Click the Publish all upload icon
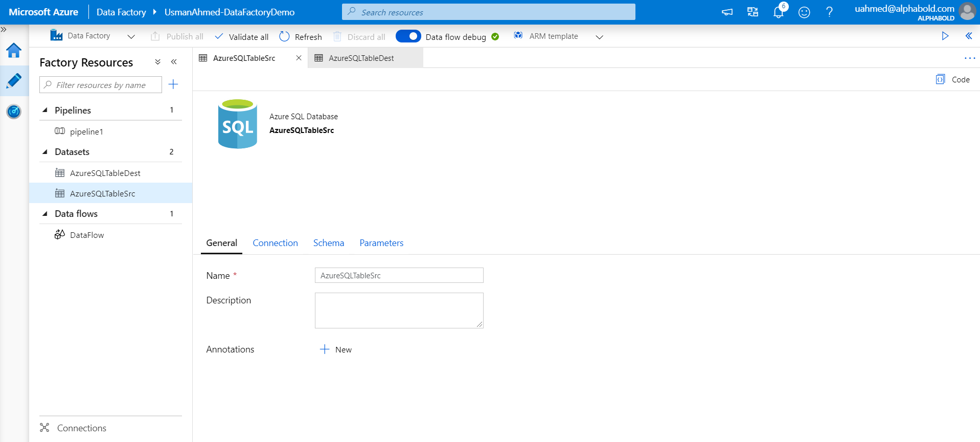The image size is (980, 442). (155, 36)
